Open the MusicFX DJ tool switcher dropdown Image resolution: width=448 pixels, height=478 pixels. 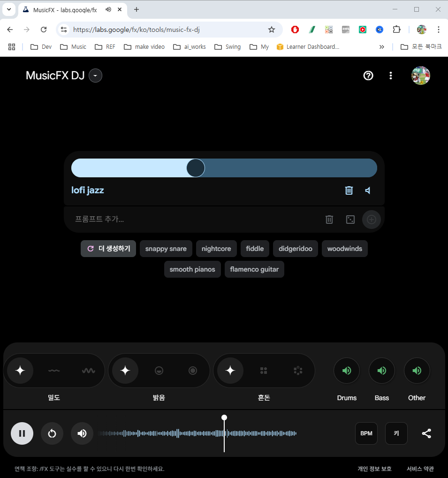tap(95, 76)
